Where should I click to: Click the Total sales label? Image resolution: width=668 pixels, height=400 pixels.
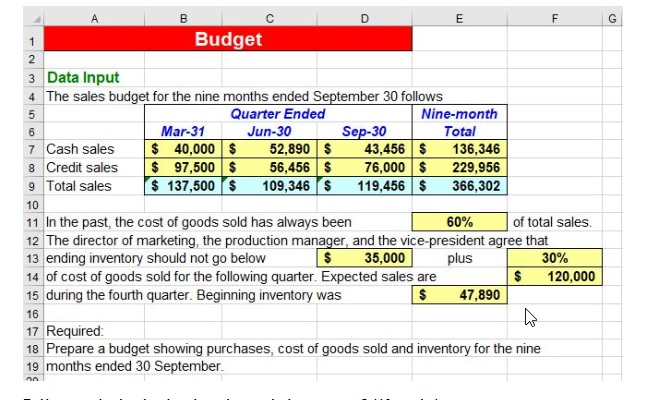click(x=78, y=186)
